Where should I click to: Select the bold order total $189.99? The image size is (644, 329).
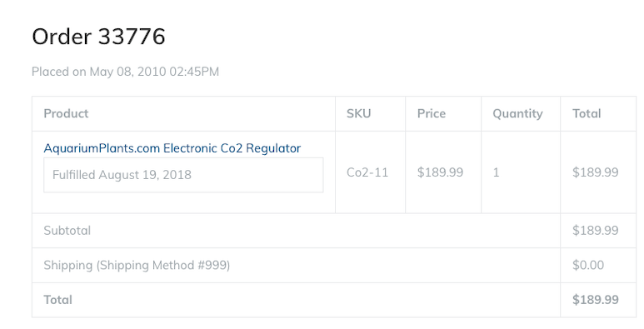(x=595, y=300)
